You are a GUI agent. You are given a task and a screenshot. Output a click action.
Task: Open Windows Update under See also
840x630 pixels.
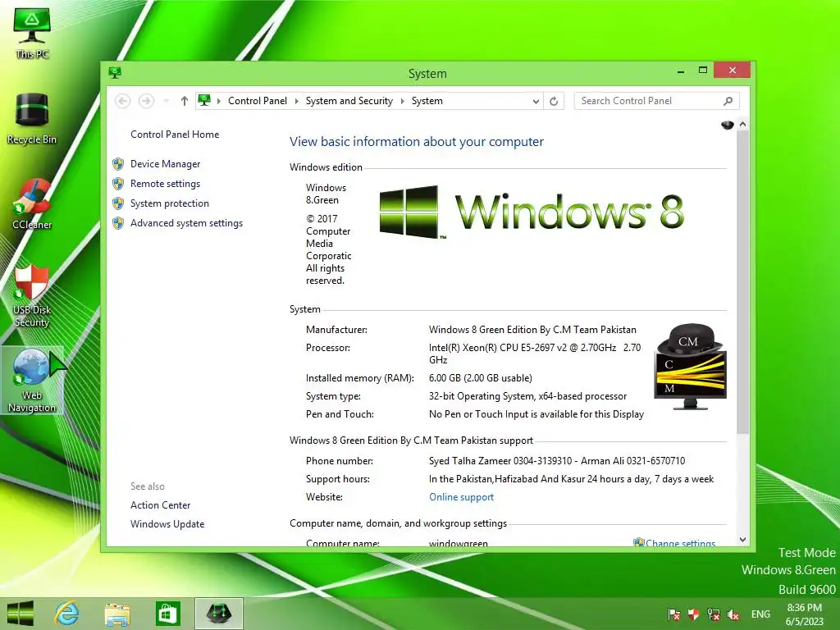pos(167,524)
